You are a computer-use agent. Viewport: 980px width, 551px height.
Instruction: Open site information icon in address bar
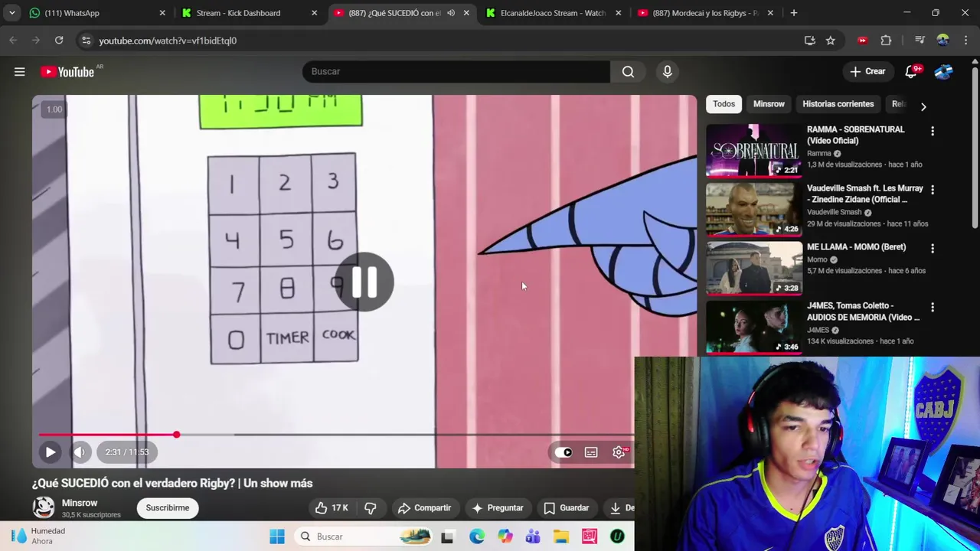point(85,41)
